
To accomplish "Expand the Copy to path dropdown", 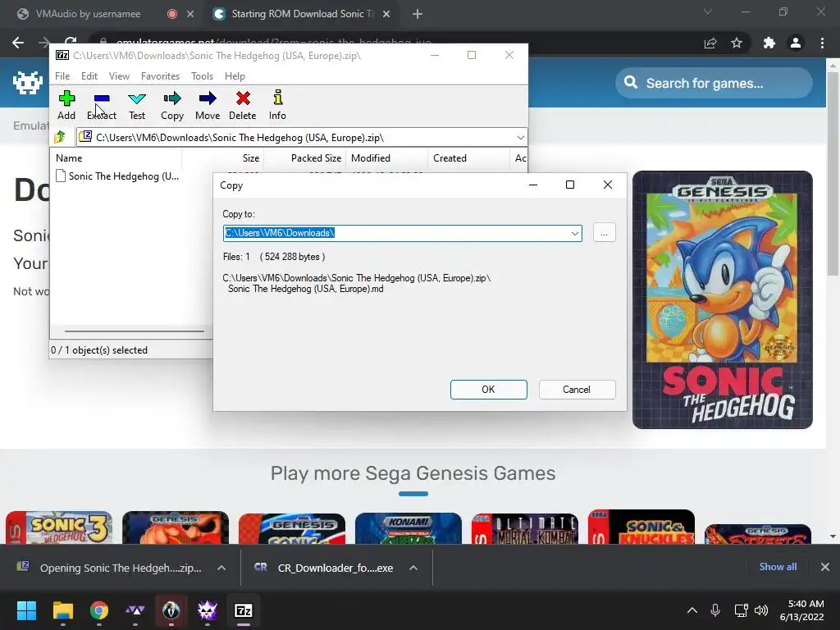I will click(574, 233).
